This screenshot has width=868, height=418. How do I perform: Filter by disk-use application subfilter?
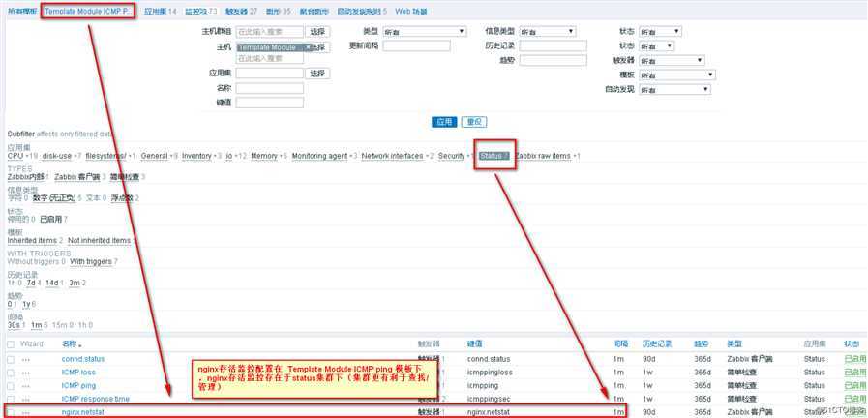point(57,156)
